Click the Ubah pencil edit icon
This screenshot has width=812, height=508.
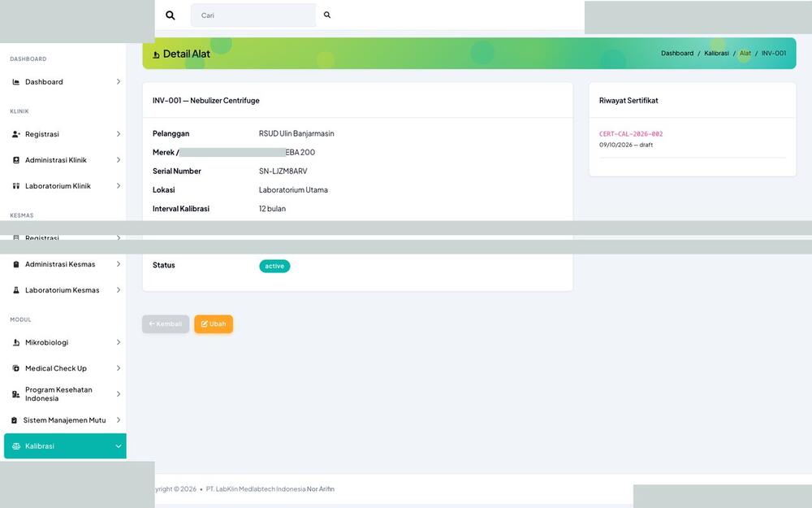tap(204, 324)
